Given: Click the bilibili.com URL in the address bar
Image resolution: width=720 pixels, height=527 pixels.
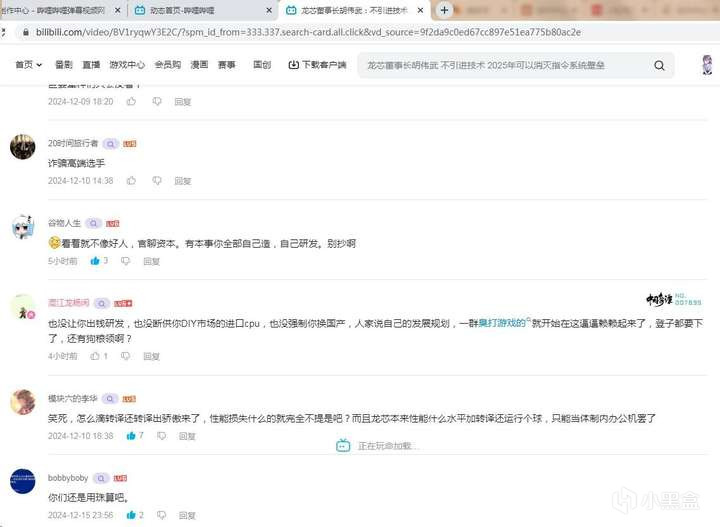Looking at the screenshot, I should pyautogui.click(x=308, y=32).
